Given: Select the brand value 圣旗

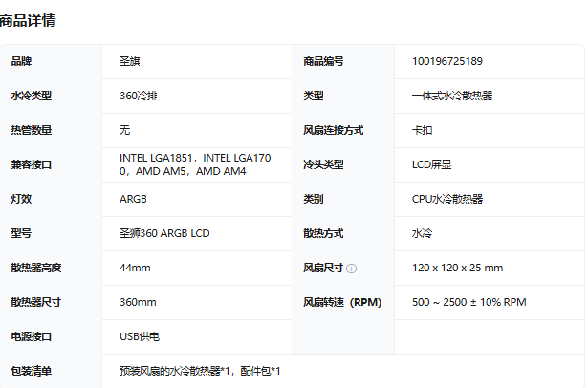Looking at the screenshot, I should pyautogui.click(x=131, y=61).
